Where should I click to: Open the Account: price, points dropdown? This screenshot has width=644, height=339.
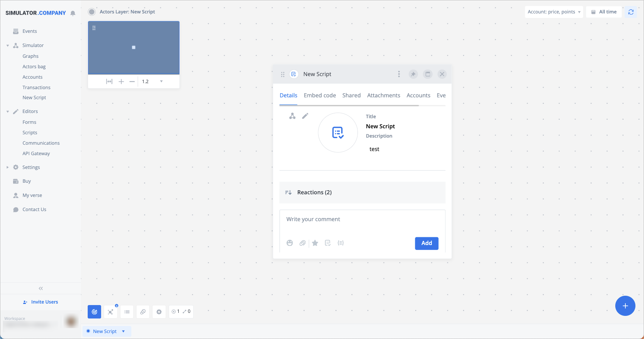click(554, 12)
